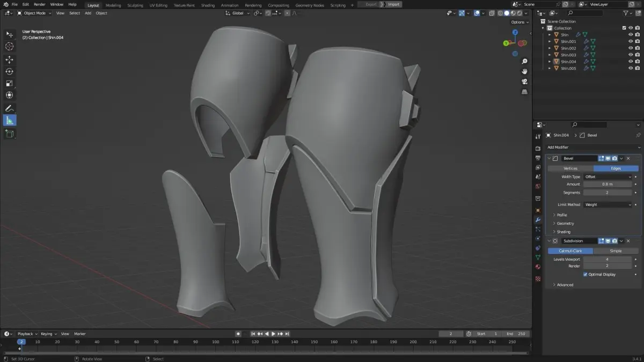
Task: Click the timeline End frame field
Action: point(516,334)
